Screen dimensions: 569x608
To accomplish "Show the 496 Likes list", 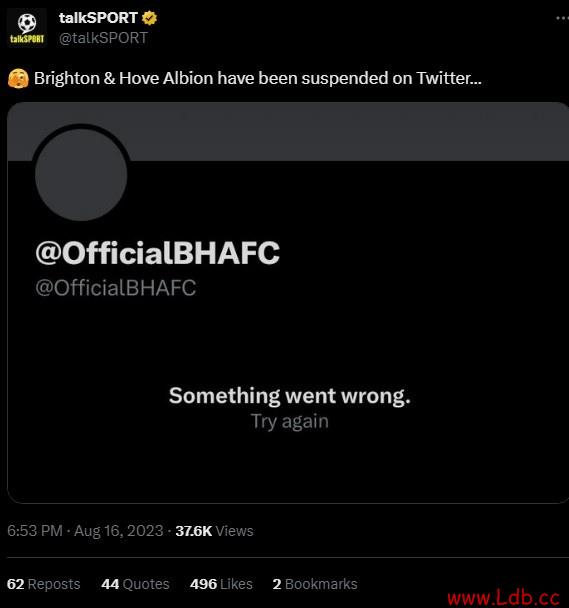I will (221, 584).
